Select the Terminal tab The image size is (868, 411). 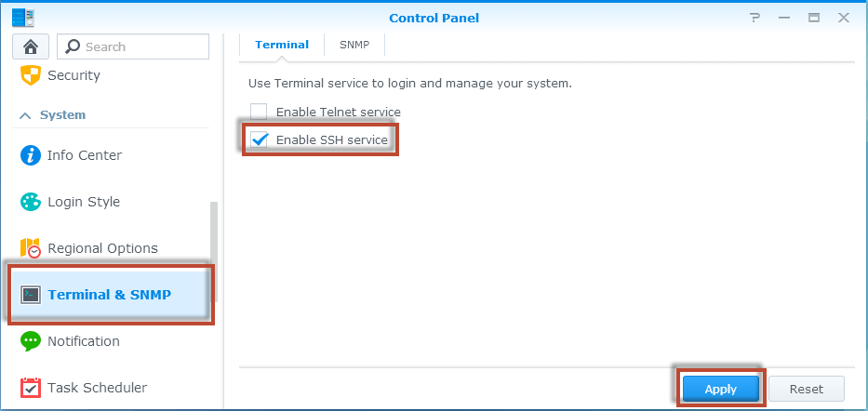point(282,45)
